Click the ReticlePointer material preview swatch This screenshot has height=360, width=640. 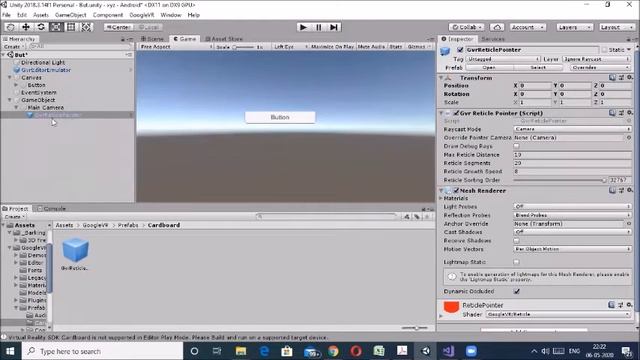click(x=451, y=307)
